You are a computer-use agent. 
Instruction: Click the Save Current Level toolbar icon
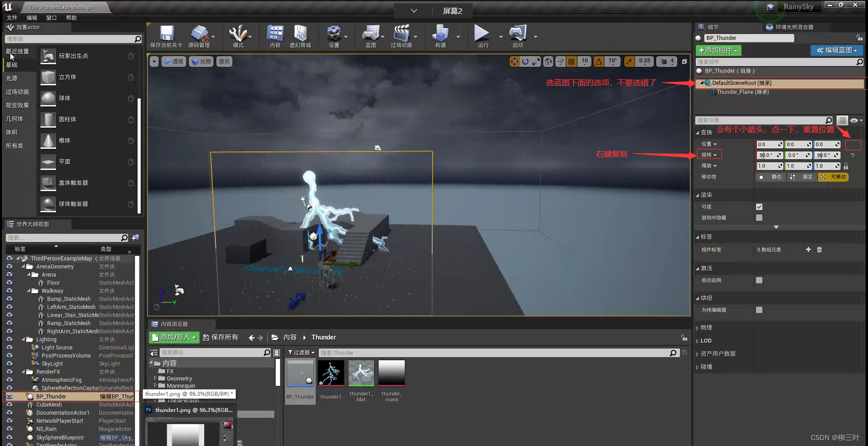click(x=167, y=33)
